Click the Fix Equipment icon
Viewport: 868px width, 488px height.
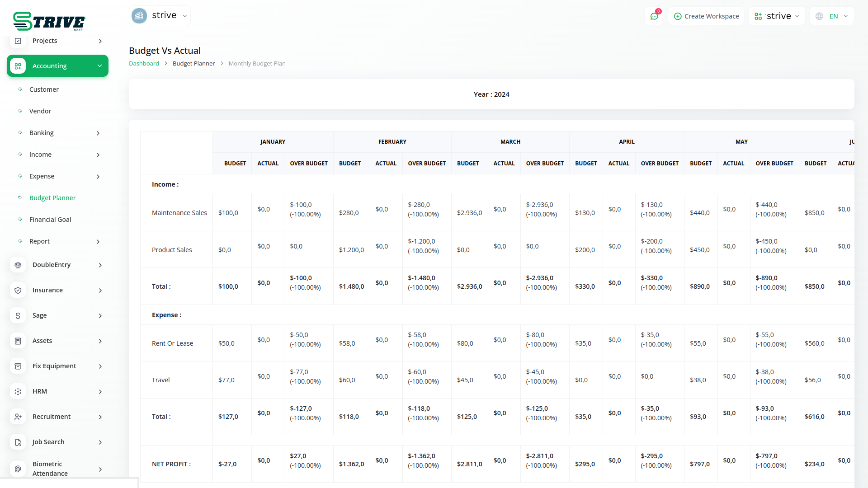[x=18, y=366]
